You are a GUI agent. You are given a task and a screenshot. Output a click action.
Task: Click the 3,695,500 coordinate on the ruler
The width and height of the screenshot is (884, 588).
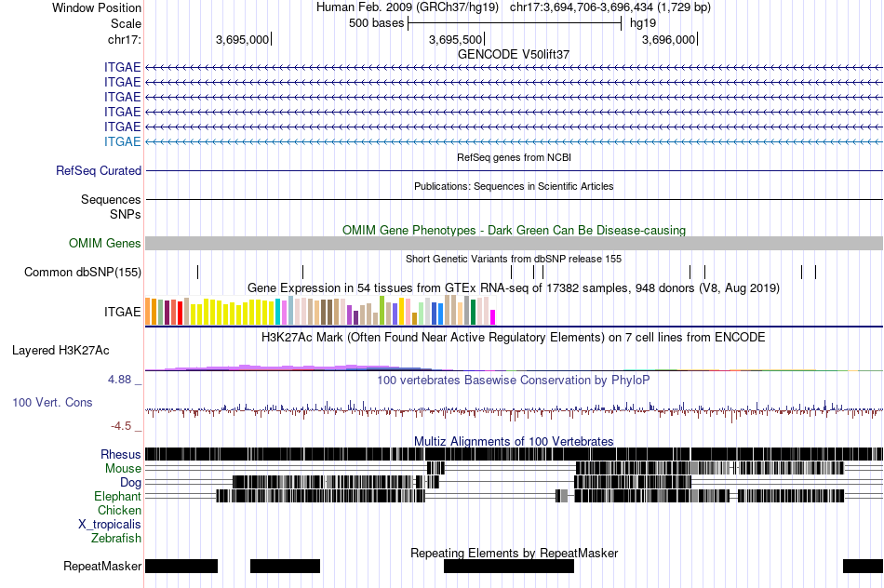(455, 39)
